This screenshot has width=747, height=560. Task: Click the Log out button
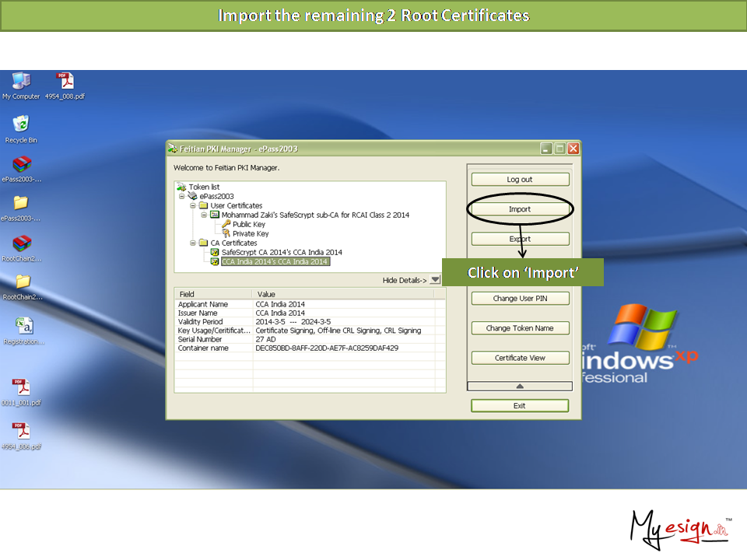520,180
